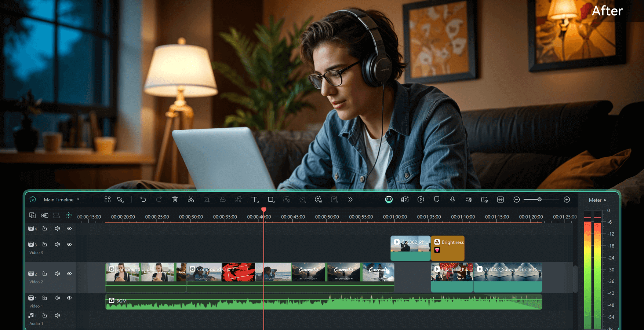
Task: Select the BGM audio clip
Action: (x=324, y=302)
